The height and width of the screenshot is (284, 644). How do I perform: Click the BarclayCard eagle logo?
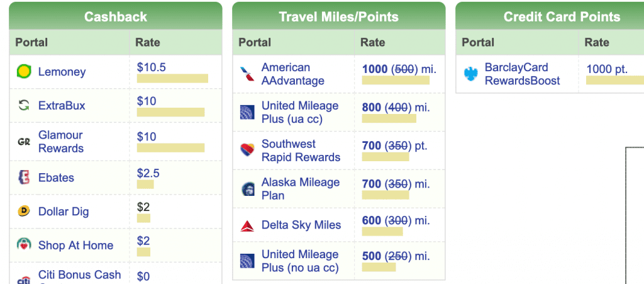click(470, 74)
